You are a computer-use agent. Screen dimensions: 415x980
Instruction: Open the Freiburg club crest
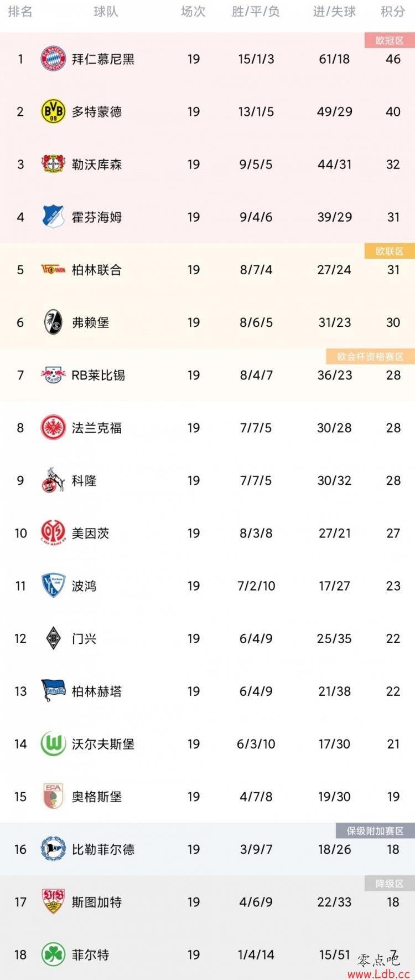coord(53,322)
